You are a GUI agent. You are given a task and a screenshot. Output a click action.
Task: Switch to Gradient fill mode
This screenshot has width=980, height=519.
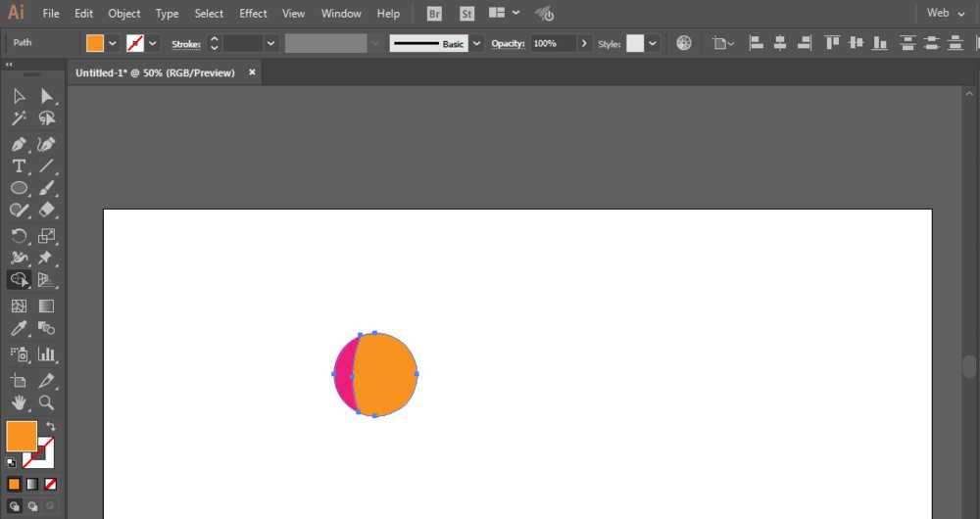pyautogui.click(x=32, y=484)
